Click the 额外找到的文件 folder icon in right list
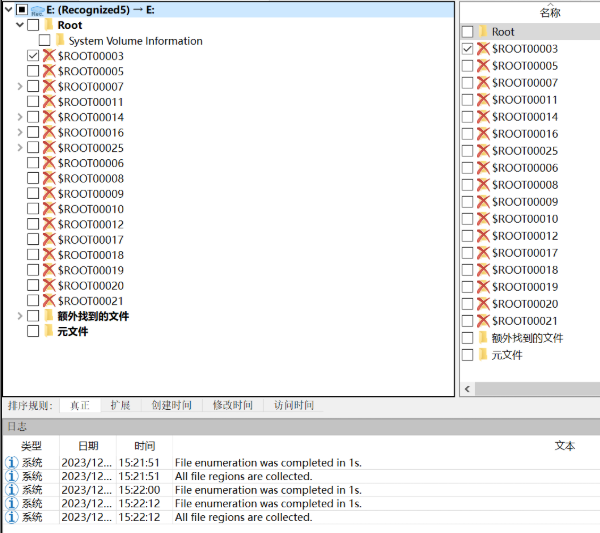 tap(483, 338)
